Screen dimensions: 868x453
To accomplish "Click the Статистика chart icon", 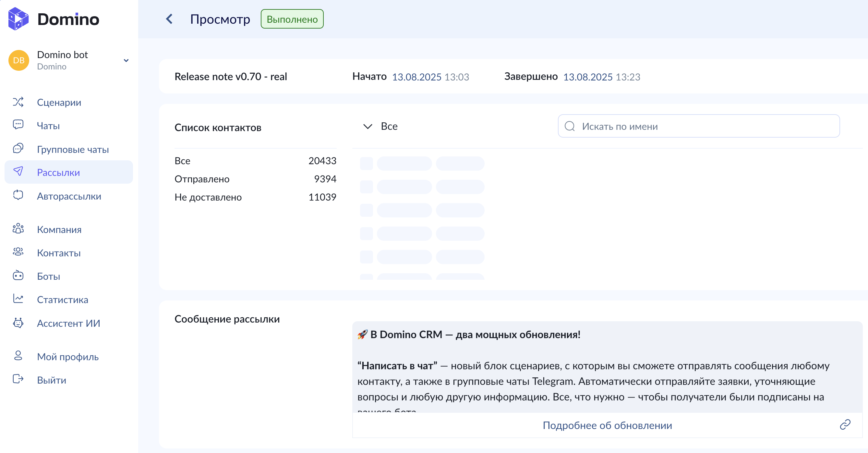I will [x=18, y=299].
